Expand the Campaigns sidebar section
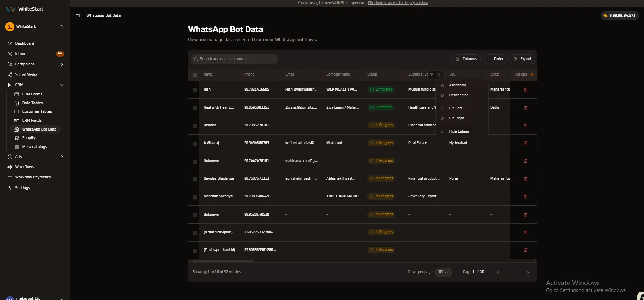The width and height of the screenshot is (644, 300). pos(62,64)
